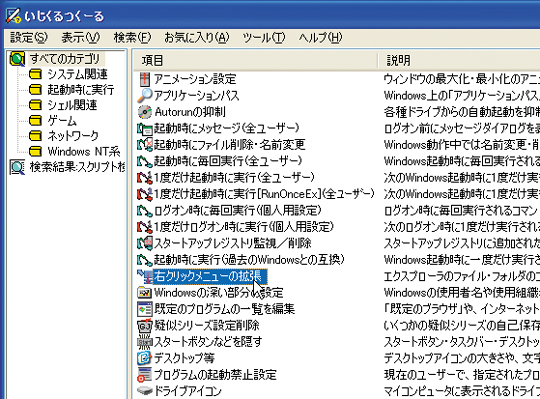Click the 右クリックメニューの拡張 item icon
Viewport: 540px width, 399px height.
[145, 276]
